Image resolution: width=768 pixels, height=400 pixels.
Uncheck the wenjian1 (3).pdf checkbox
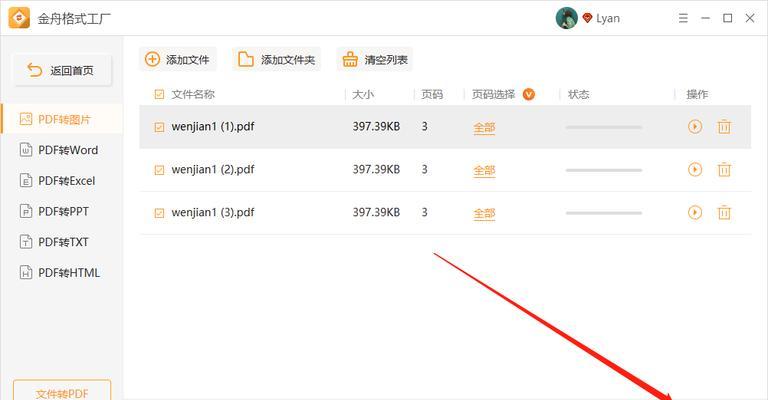point(159,213)
